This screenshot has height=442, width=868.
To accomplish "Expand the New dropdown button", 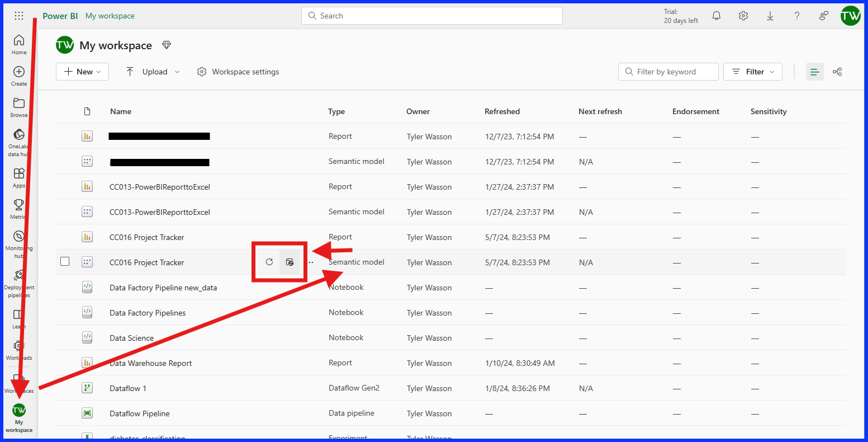I will [x=82, y=72].
